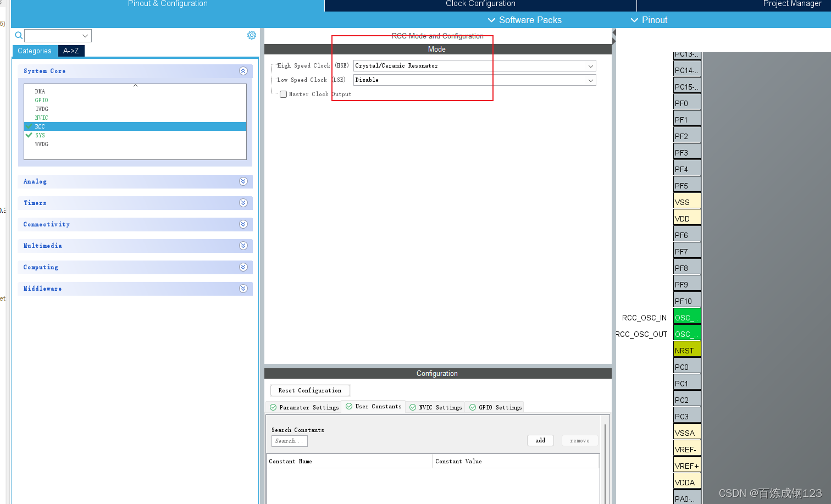Select DMA in System Core list
831x504 pixels.
point(40,91)
